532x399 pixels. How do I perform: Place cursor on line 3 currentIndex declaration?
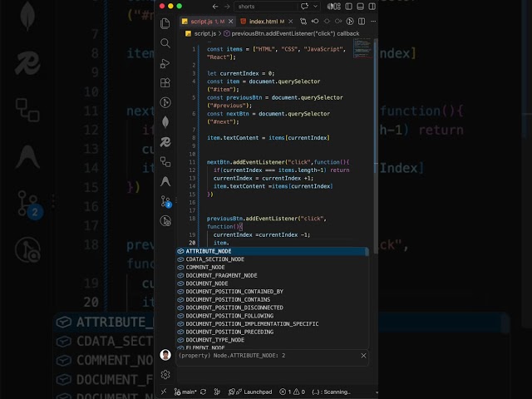240,73
